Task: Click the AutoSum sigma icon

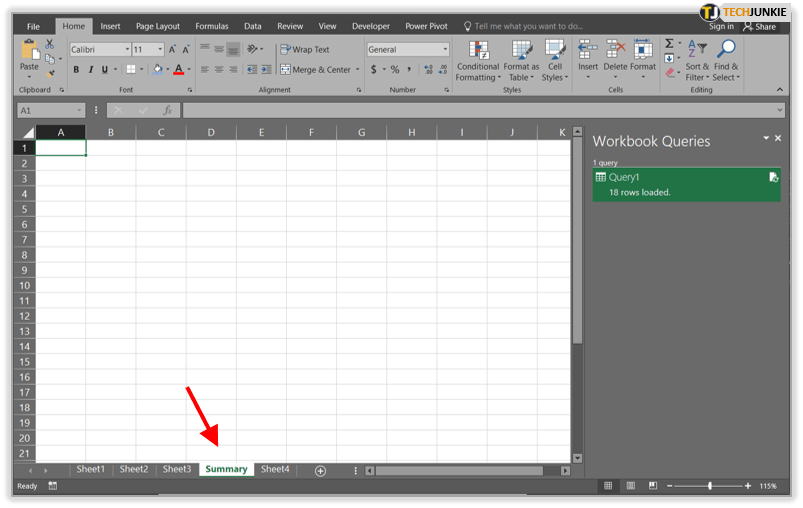Action: 670,43
